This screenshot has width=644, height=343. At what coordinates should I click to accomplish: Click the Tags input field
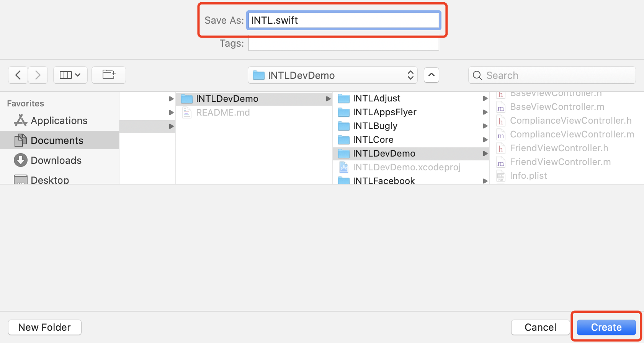[x=344, y=43]
